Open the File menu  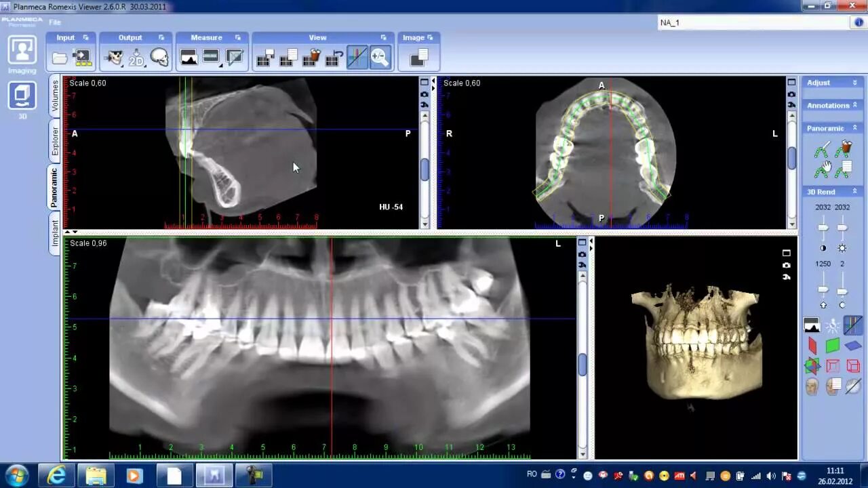(x=54, y=22)
